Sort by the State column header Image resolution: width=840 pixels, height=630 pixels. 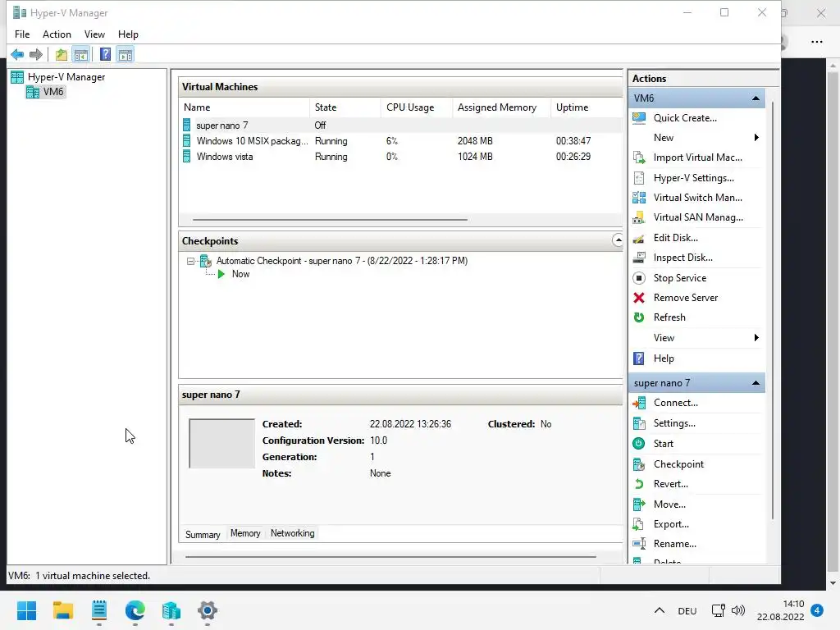click(345, 107)
